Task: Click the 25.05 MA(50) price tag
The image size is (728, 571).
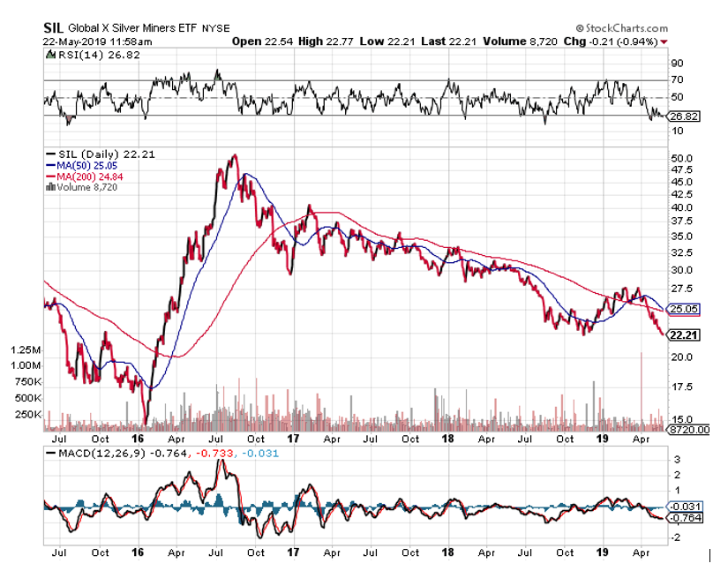Action: 685,310
